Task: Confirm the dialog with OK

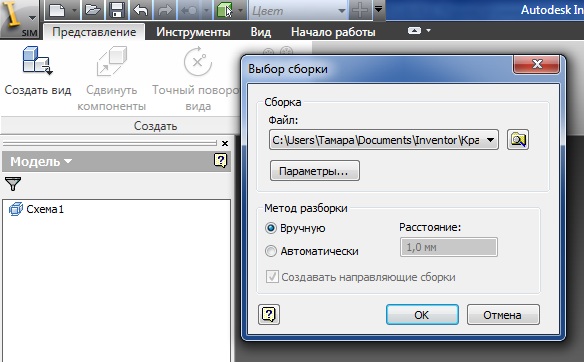Action: point(422,315)
